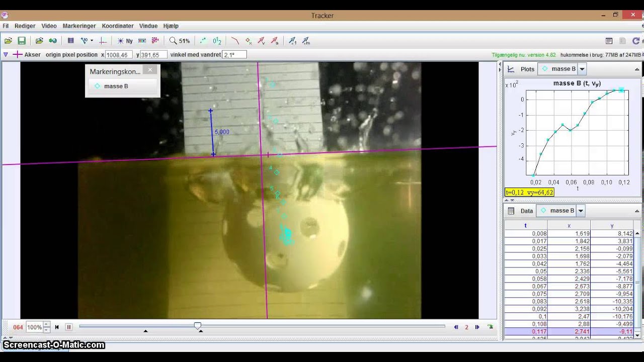Open the Rediger menu
Screen dimensions: 644x362
[x=25, y=26]
